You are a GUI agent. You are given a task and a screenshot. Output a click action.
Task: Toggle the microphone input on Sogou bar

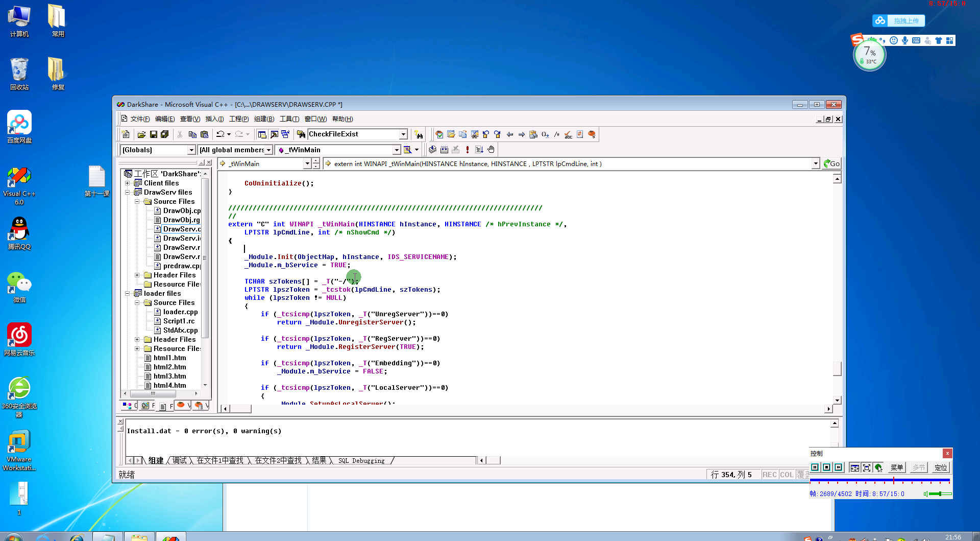coord(905,40)
